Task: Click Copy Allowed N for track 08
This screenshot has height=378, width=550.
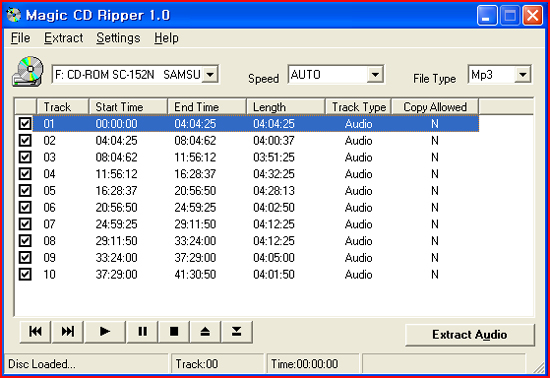Action: click(x=435, y=241)
